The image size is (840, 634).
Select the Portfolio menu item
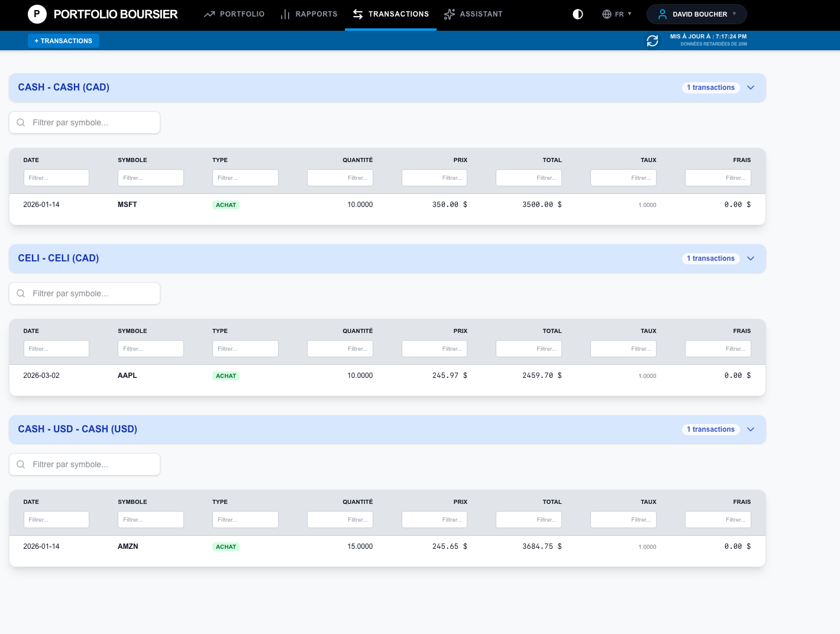[242, 14]
